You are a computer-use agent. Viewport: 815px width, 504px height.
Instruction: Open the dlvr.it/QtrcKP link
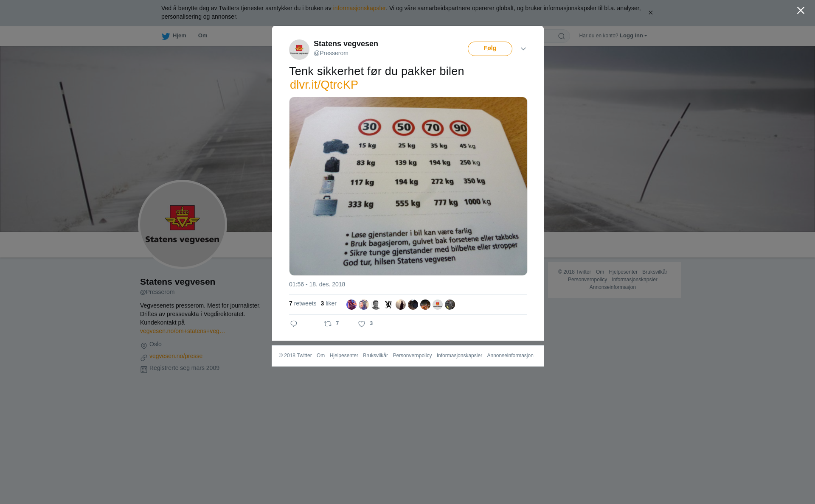click(x=324, y=85)
